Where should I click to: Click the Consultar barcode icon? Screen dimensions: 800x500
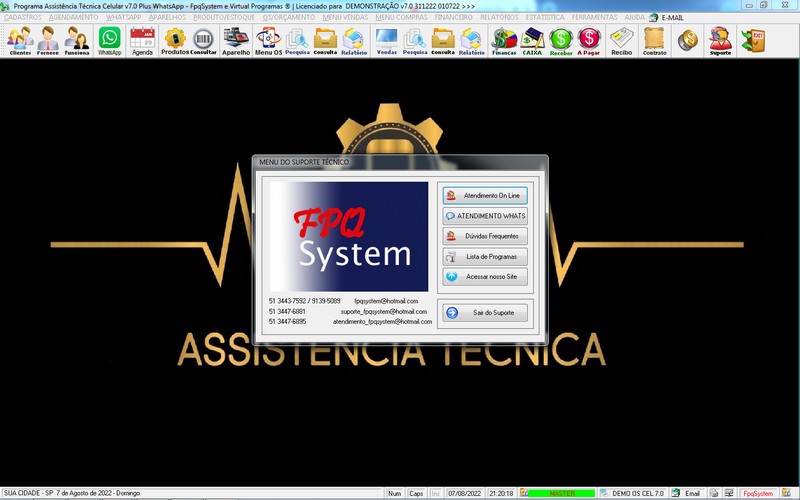click(x=204, y=41)
